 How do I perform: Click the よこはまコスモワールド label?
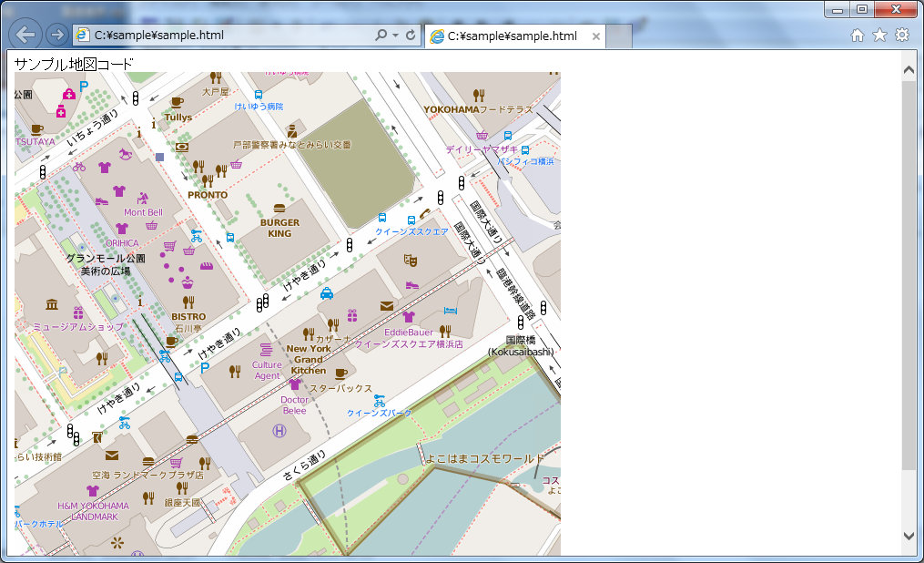click(484, 458)
